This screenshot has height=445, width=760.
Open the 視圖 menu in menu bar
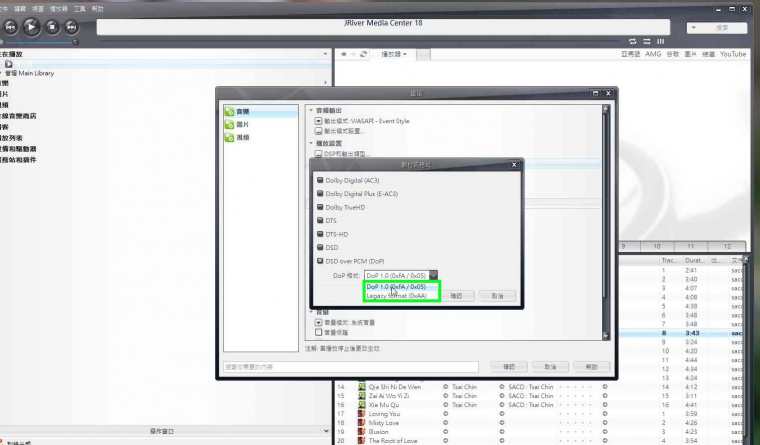click(x=38, y=9)
